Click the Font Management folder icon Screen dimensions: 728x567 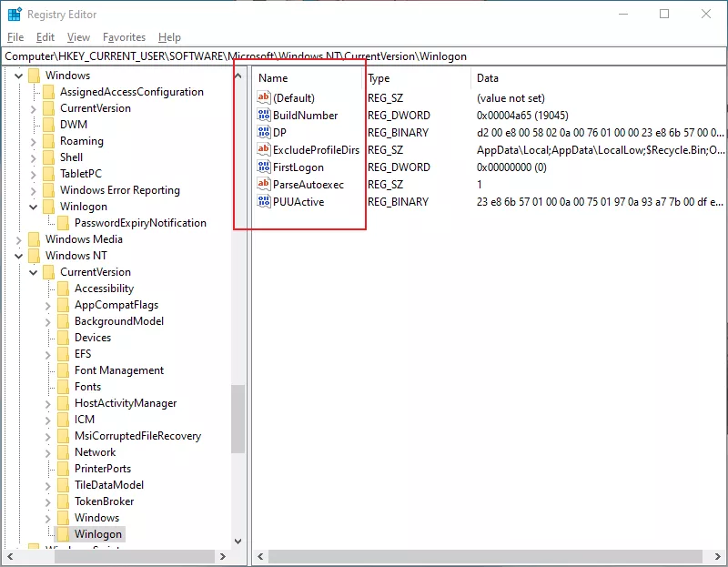(64, 370)
